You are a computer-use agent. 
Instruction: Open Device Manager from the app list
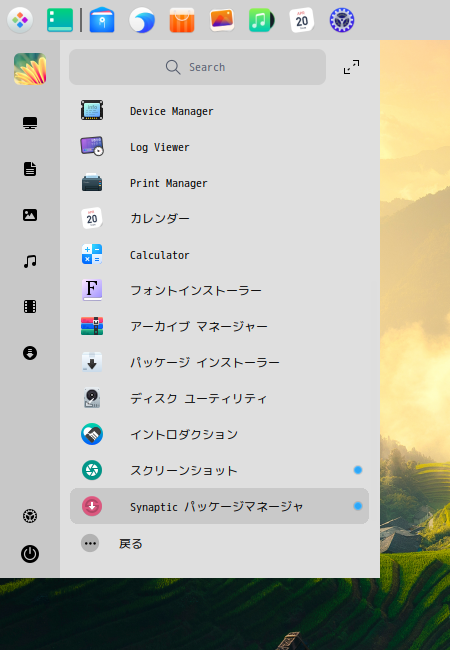[219, 111]
